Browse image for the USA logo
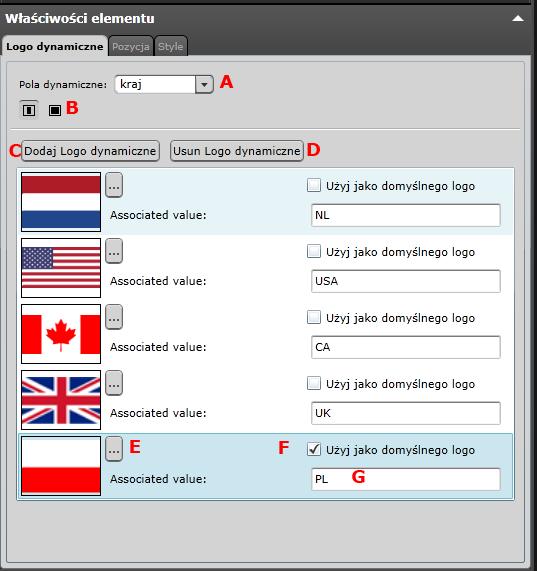The width and height of the screenshot is (537, 571). pyautogui.click(x=114, y=251)
